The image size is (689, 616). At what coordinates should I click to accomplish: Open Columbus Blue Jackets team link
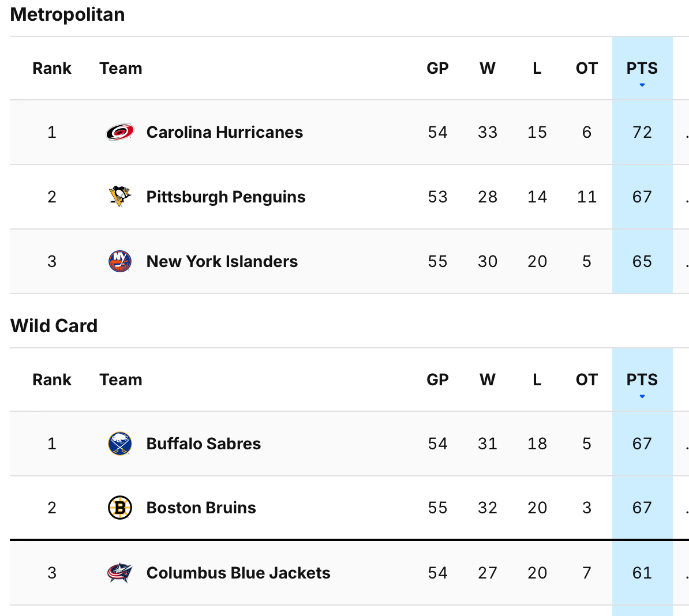click(x=238, y=573)
